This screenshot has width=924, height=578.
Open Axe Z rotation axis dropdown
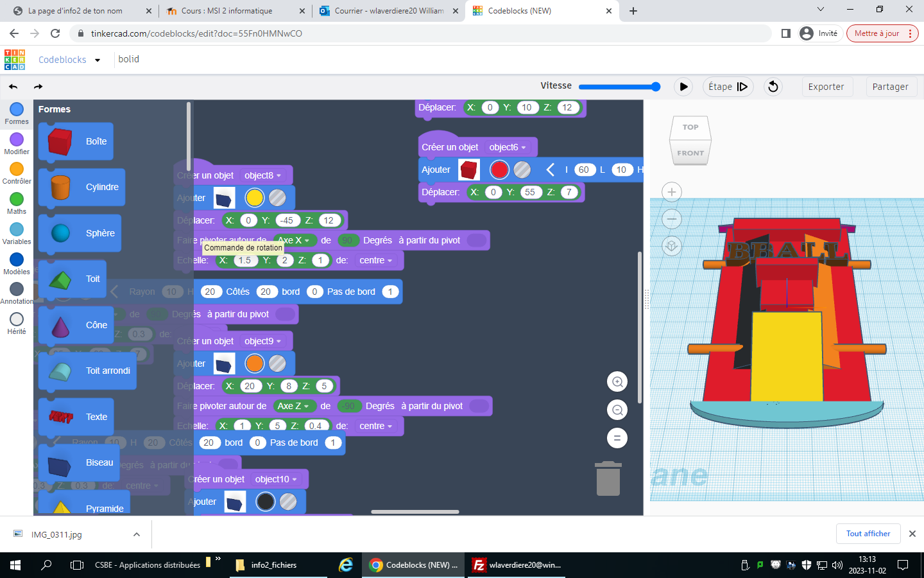[x=294, y=406]
